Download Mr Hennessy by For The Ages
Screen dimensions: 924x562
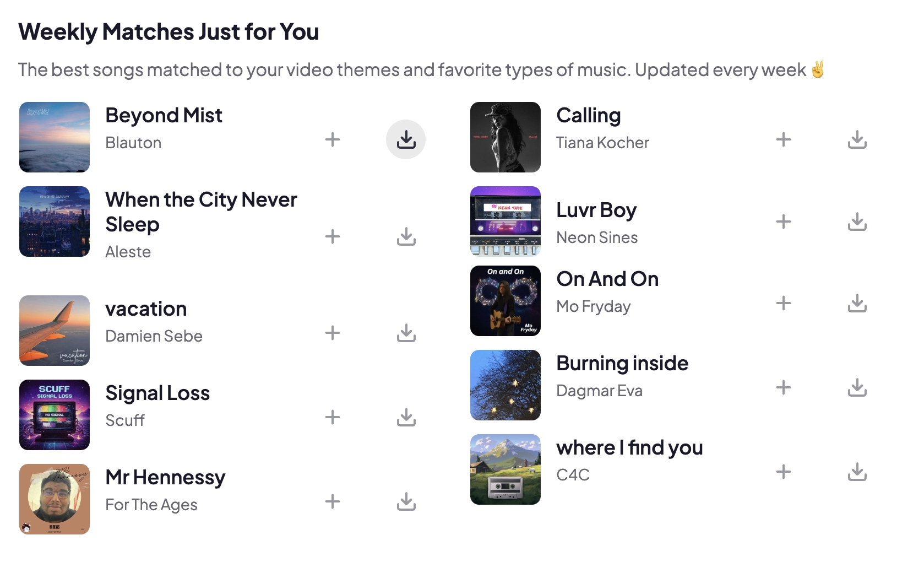tap(406, 502)
